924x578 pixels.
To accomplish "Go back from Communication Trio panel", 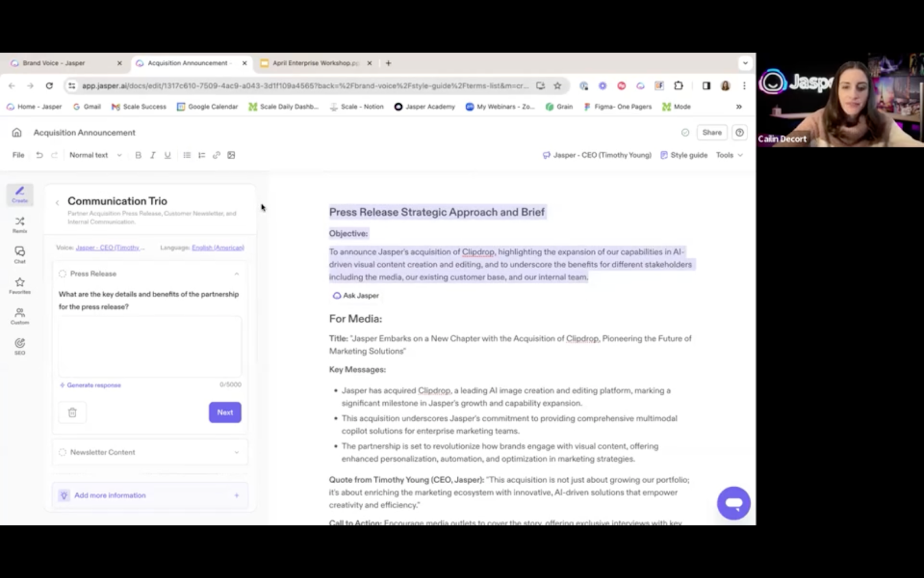I will [x=57, y=202].
